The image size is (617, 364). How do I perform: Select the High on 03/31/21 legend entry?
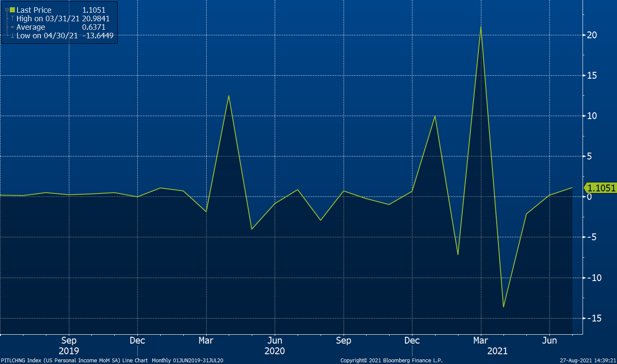(x=48, y=19)
